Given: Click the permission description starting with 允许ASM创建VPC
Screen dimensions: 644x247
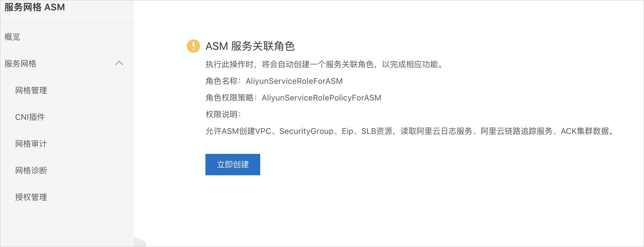Looking at the screenshot, I should coord(410,131).
